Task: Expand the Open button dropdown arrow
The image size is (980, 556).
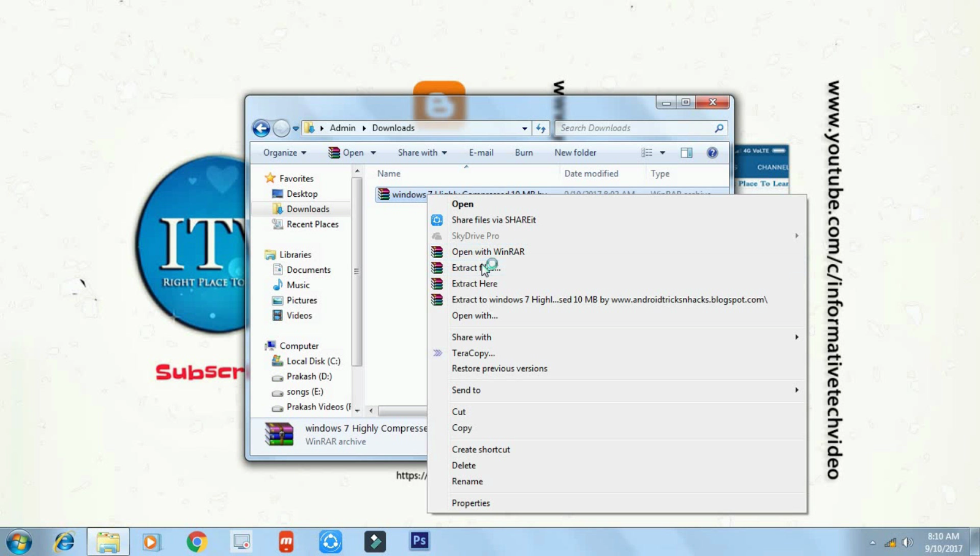Action: pos(373,153)
